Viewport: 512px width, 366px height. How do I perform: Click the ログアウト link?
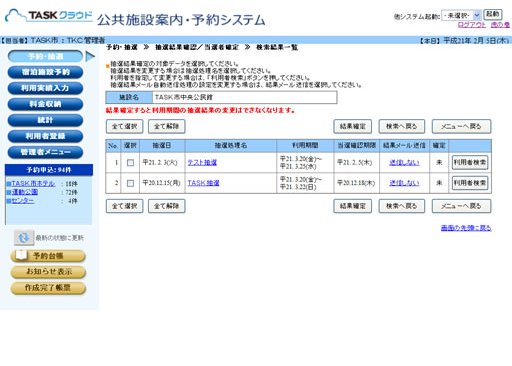coord(472,25)
